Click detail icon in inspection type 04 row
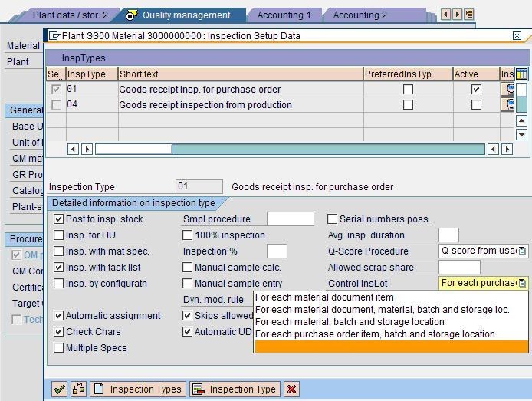The height and width of the screenshot is (401, 532). coord(507,104)
